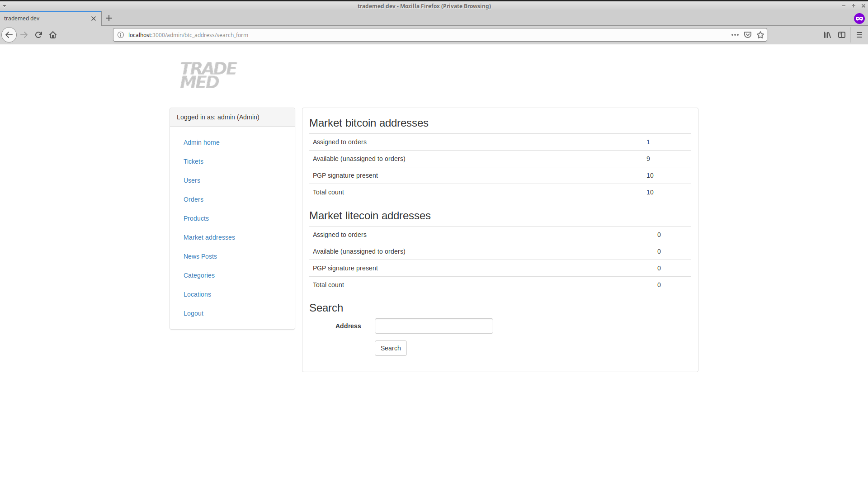Save page to Pocket icon
The image size is (868, 477).
[x=748, y=35]
